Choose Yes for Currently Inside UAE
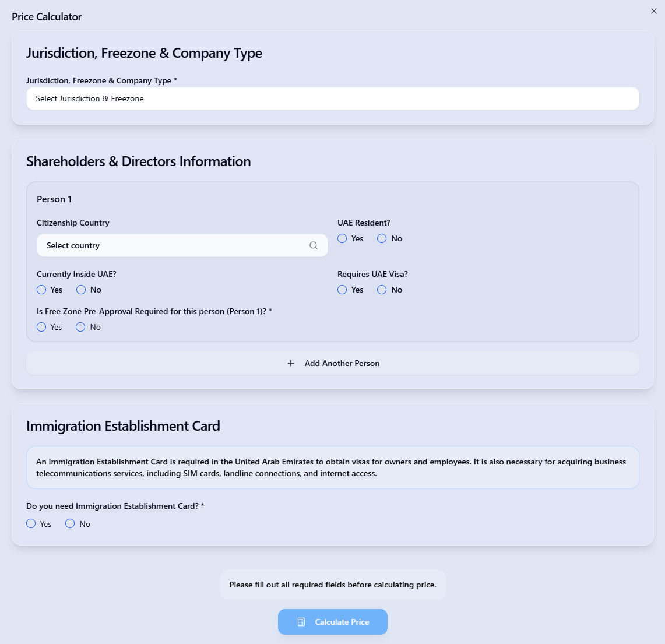Screen dimensions: 665x644 (x=41, y=290)
